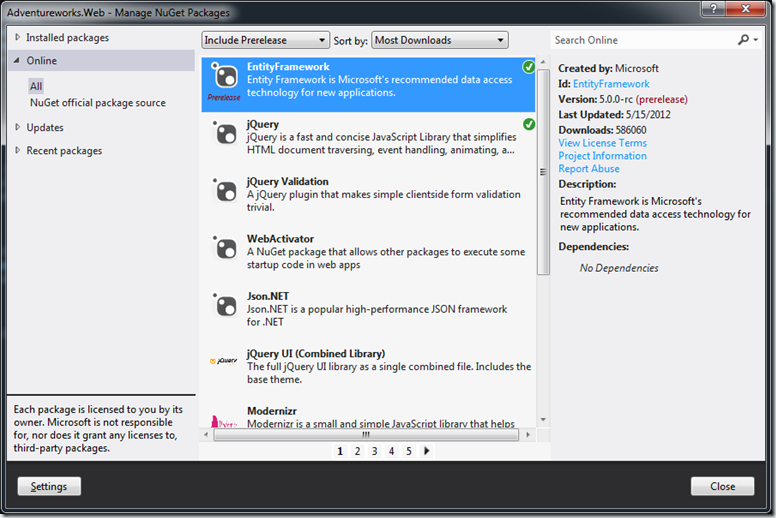Go to page 3 of results

[375, 451]
